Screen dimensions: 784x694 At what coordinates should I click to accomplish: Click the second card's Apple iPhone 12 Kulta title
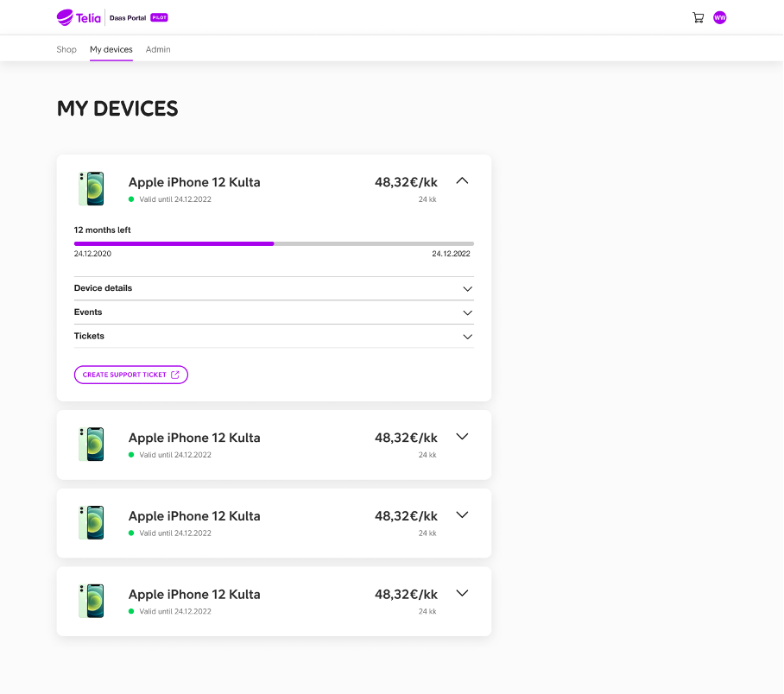[x=194, y=438]
